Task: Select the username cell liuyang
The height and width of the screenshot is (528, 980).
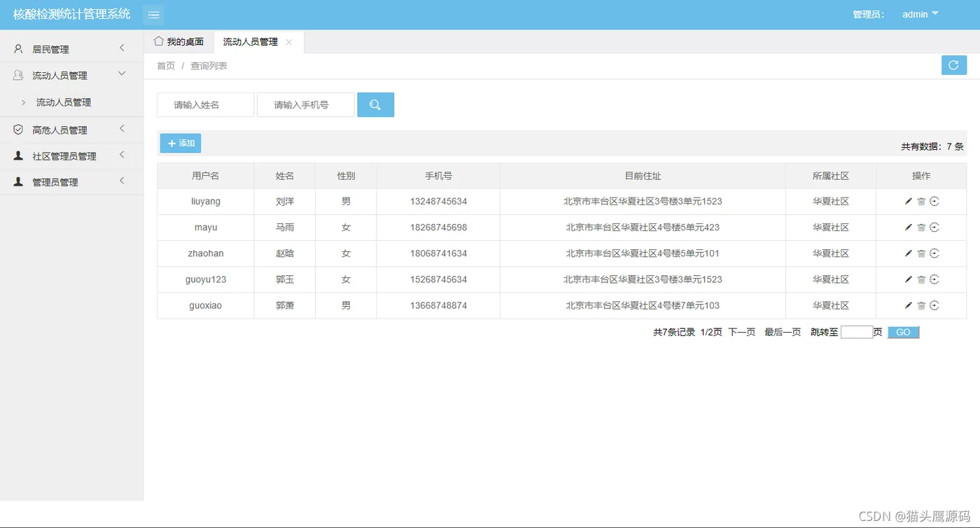Action: [x=206, y=202]
